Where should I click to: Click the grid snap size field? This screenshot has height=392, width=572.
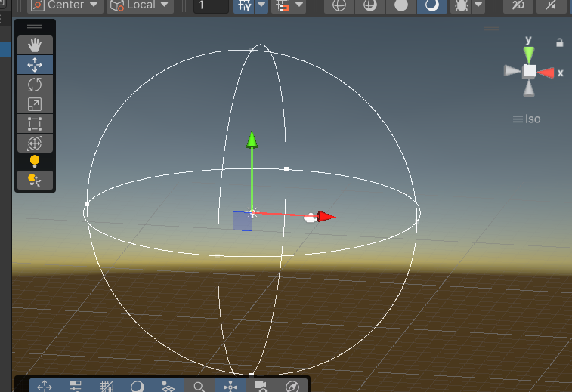point(211,6)
